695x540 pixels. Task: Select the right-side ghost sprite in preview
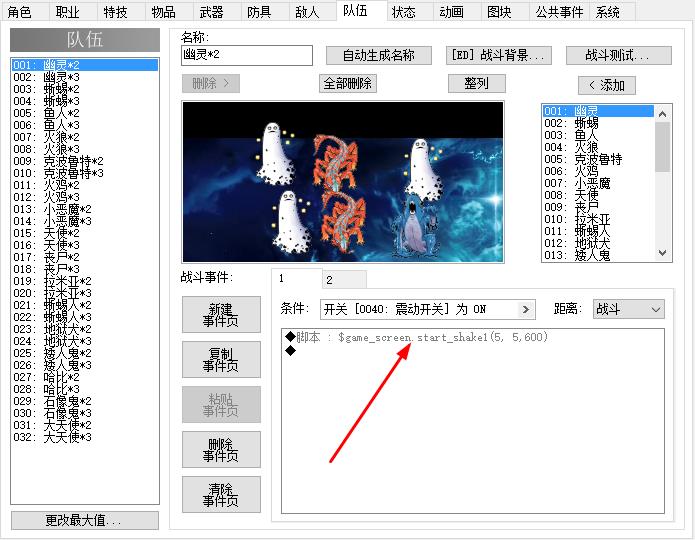[423, 170]
